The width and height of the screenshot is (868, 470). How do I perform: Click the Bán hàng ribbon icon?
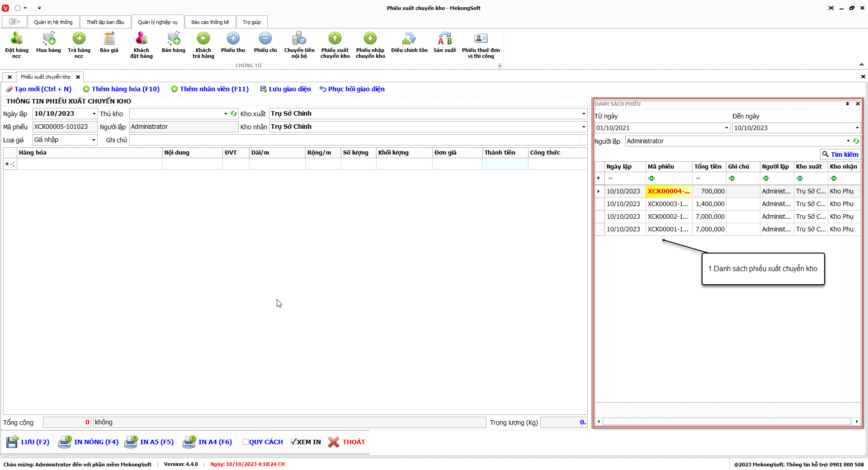(x=174, y=43)
